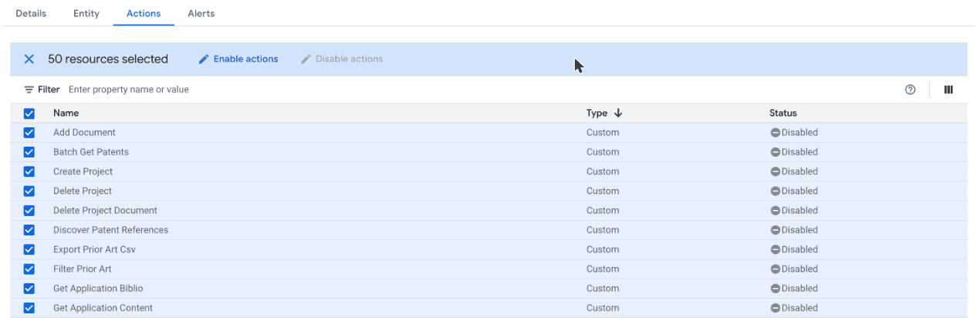
Task: Click the Get Application Content name
Action: tap(103, 308)
